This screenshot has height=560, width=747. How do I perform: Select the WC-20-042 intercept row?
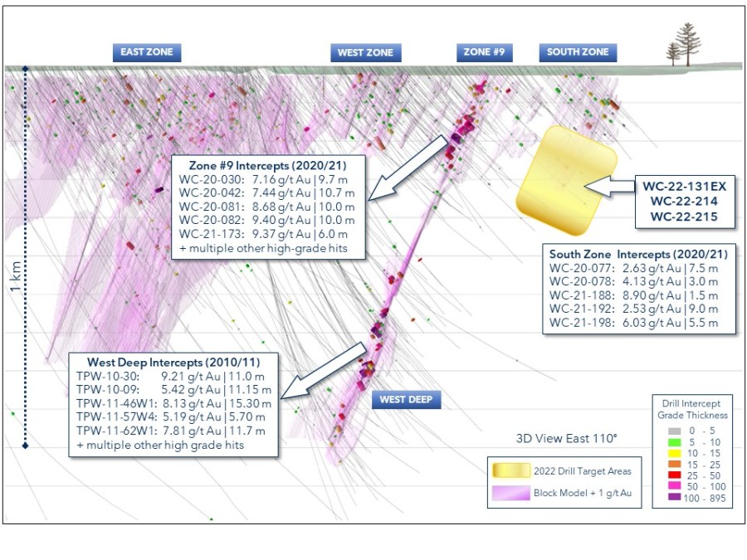click(266, 192)
